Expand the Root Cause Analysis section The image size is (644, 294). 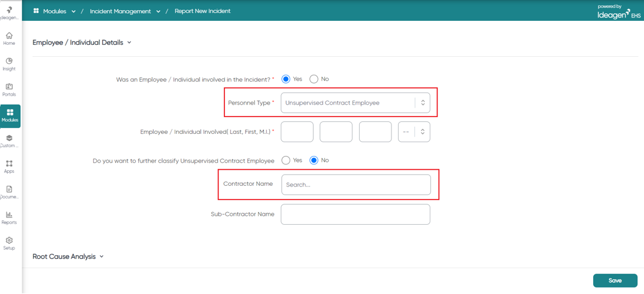(101, 256)
